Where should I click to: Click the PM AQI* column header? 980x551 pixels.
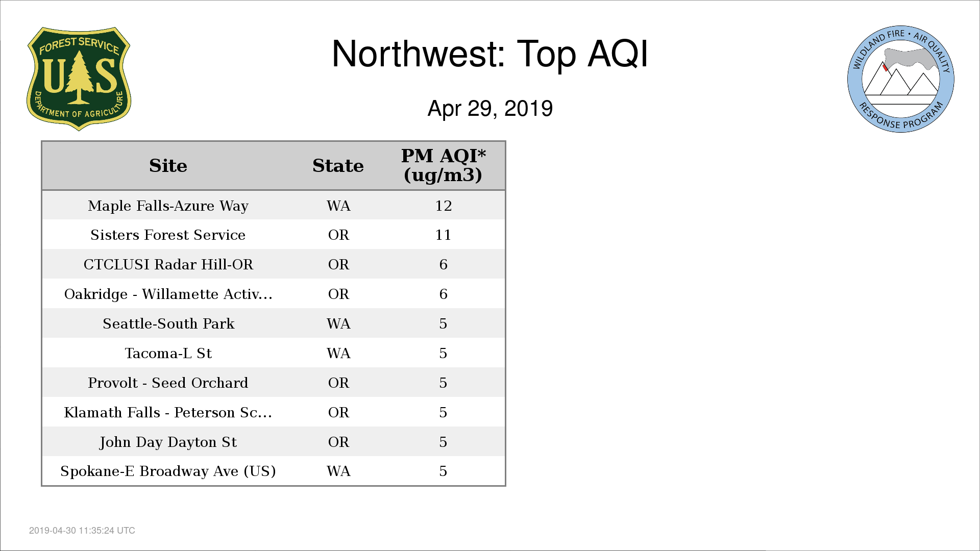[443, 165]
